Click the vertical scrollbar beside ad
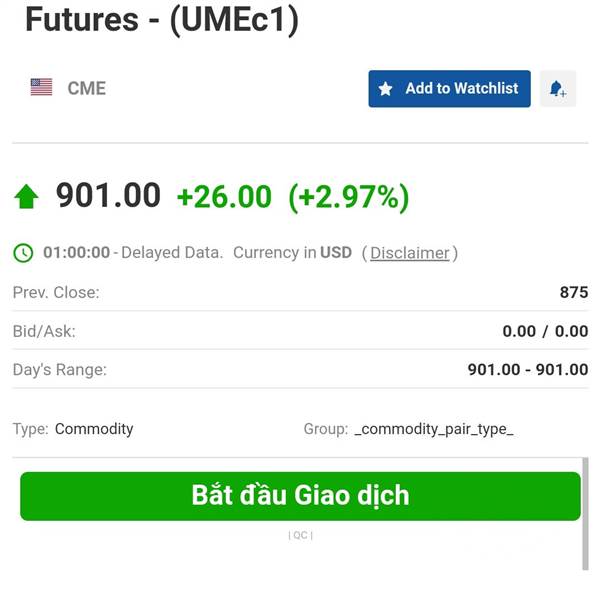The image size is (600, 600). tap(585, 514)
